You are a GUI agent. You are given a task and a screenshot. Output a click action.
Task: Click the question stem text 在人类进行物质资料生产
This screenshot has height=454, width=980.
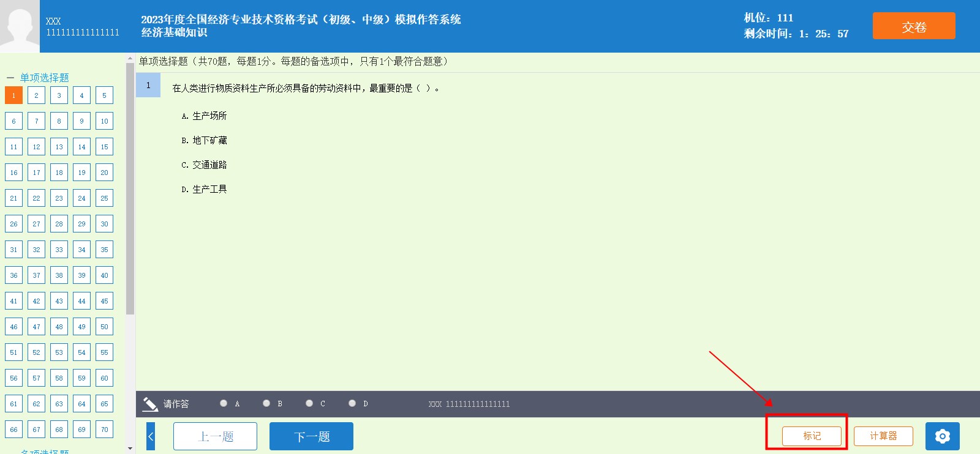(x=306, y=88)
